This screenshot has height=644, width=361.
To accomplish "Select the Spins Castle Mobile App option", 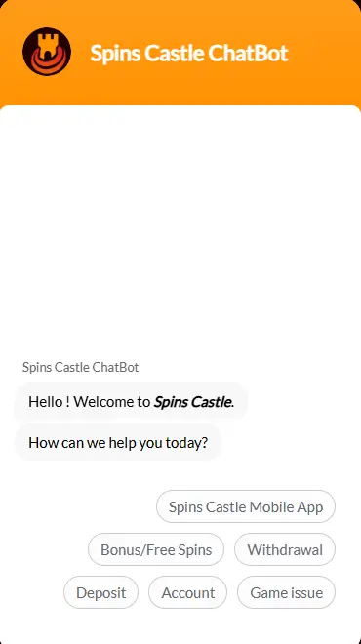I will tap(246, 506).
